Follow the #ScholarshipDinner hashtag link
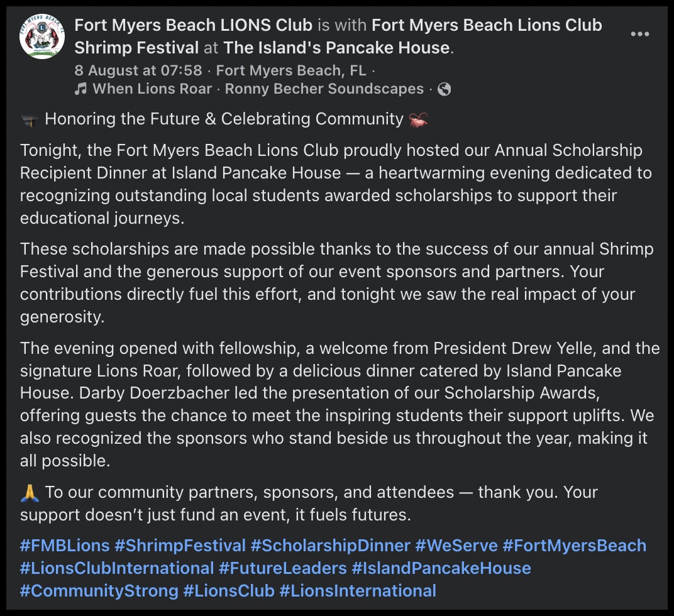 click(330, 545)
